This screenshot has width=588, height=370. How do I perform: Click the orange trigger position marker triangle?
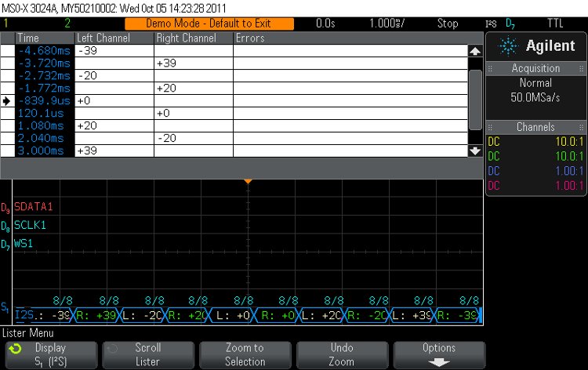click(247, 182)
